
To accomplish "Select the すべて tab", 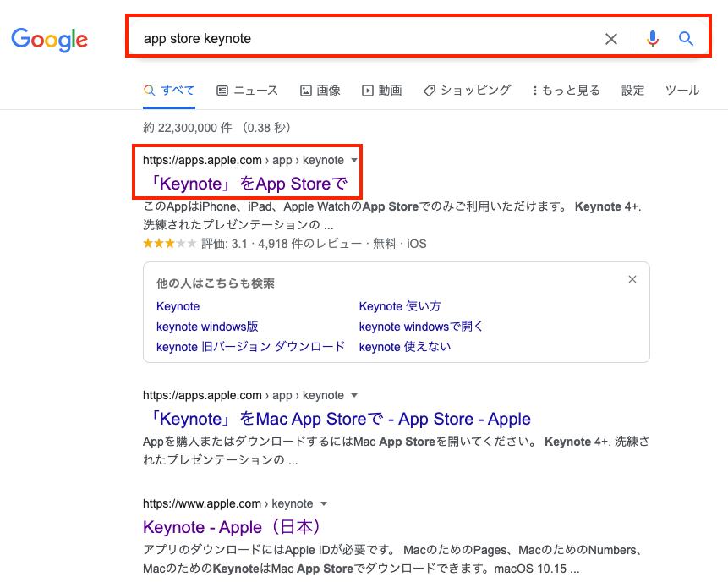I will 169,91.
